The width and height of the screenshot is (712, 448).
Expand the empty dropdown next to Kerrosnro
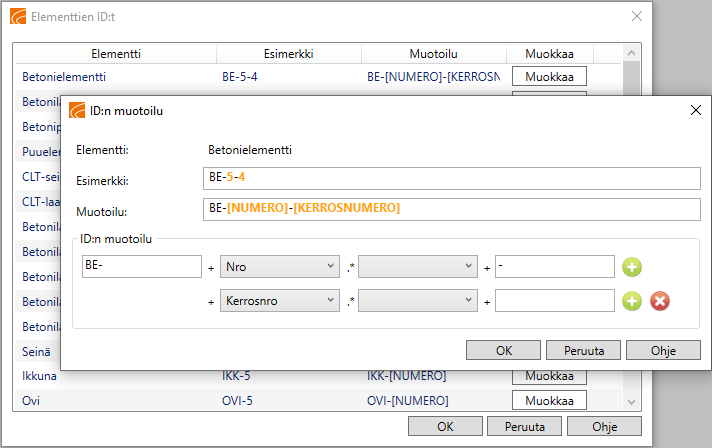point(418,301)
